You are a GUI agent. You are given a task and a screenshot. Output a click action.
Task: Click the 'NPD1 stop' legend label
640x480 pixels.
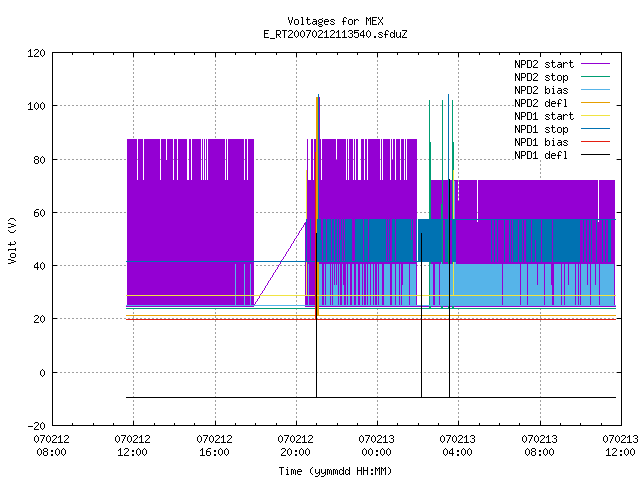(541, 129)
